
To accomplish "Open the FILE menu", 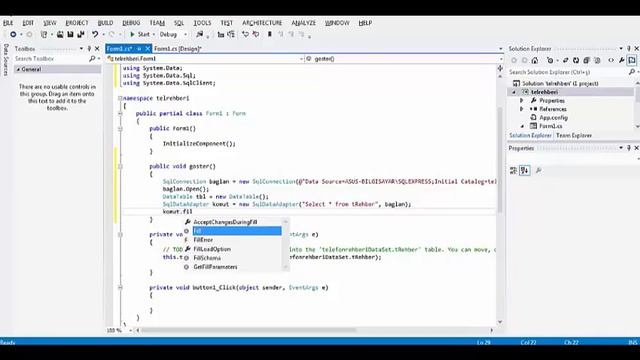I will 8,23.
